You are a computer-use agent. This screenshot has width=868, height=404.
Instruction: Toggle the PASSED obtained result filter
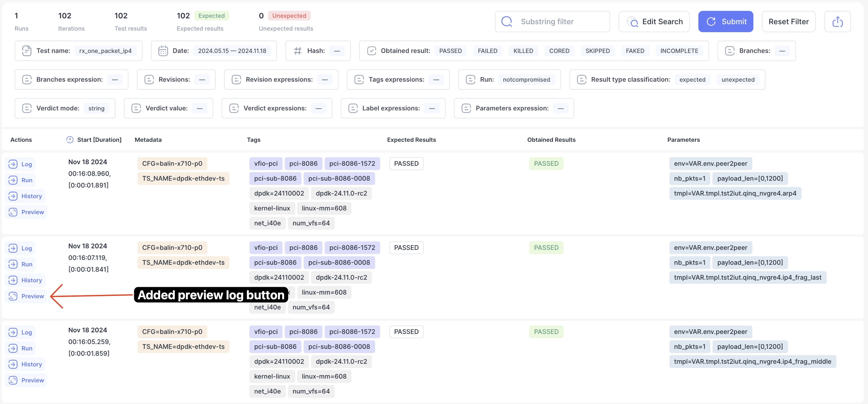(450, 51)
